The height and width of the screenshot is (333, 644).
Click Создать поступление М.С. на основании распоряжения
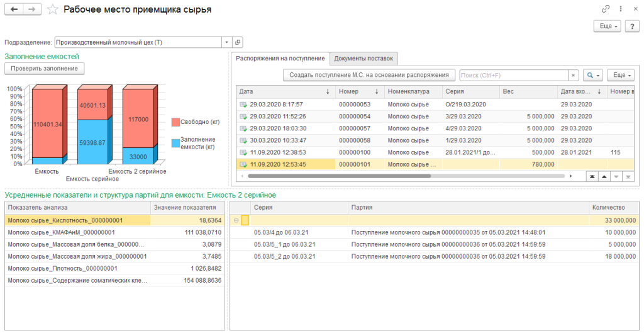coord(369,75)
